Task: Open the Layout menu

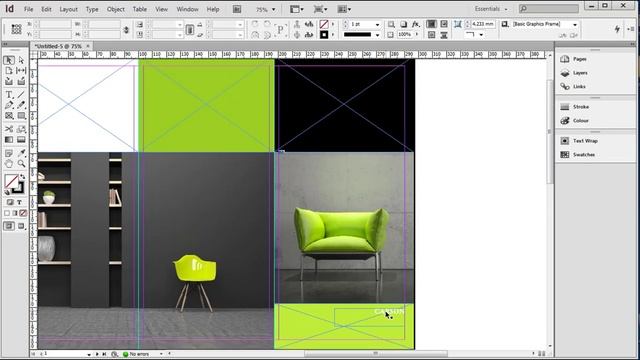Action: tap(68, 9)
